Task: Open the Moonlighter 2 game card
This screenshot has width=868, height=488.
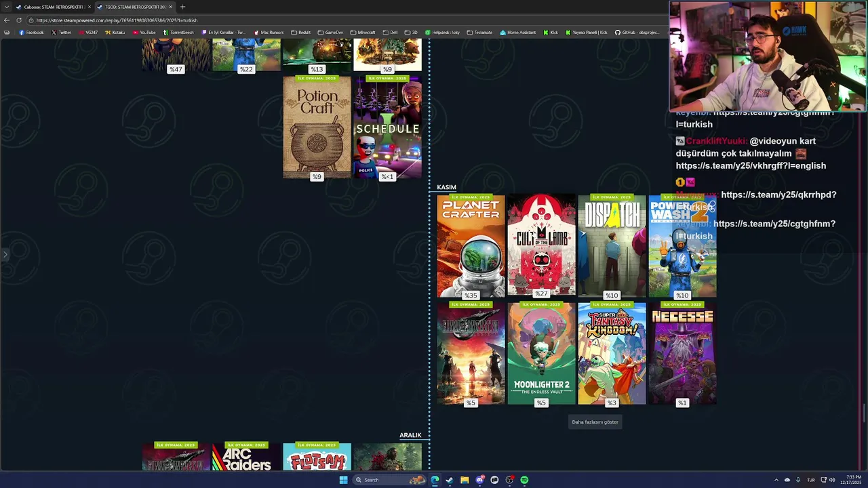Action: pyautogui.click(x=541, y=354)
